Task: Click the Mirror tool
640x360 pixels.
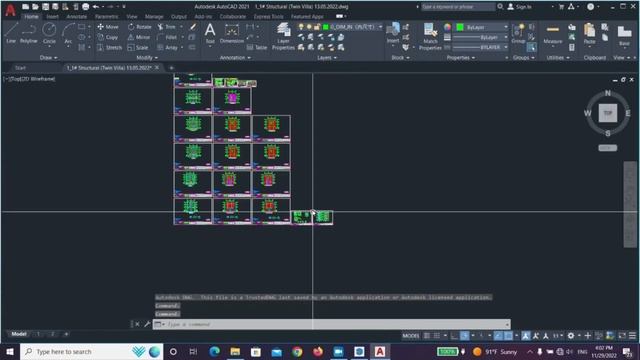Action: point(139,37)
